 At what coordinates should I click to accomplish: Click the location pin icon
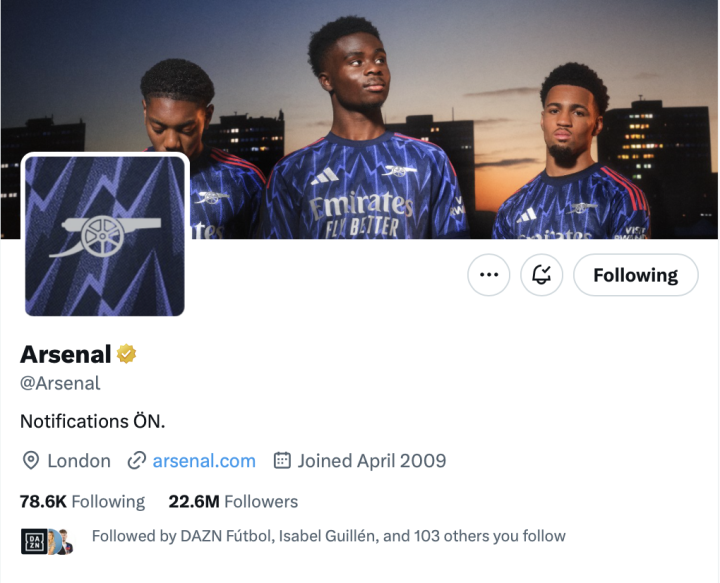pyautogui.click(x=31, y=461)
